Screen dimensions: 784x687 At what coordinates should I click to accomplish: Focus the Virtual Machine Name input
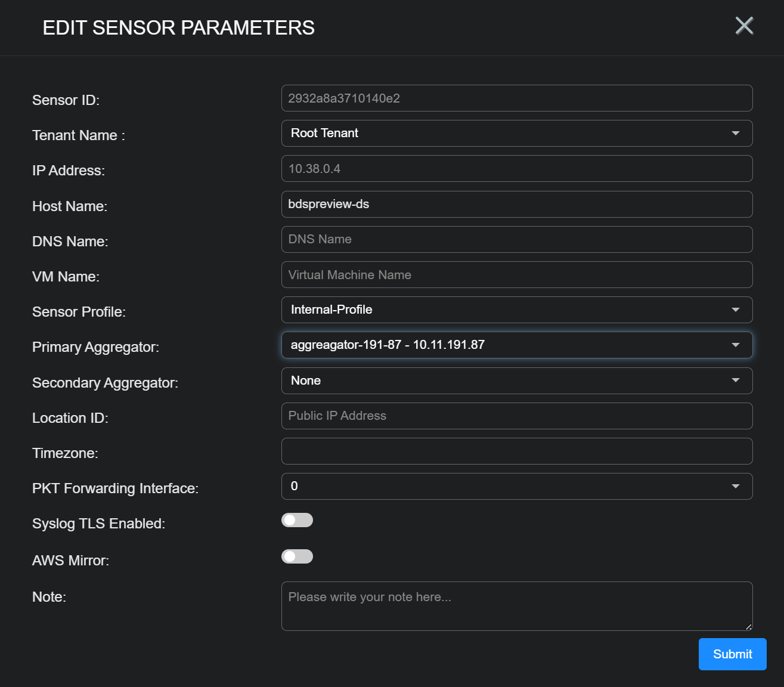pos(516,274)
